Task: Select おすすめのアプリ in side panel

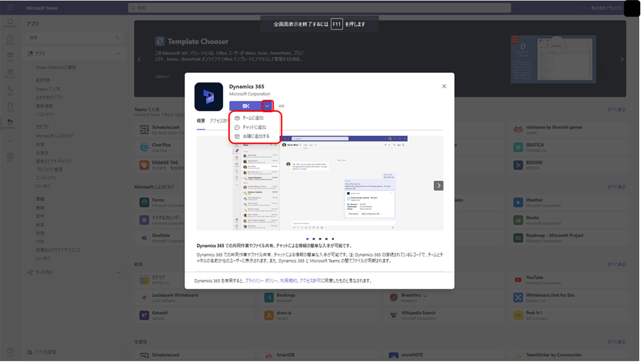Action: tap(49, 97)
